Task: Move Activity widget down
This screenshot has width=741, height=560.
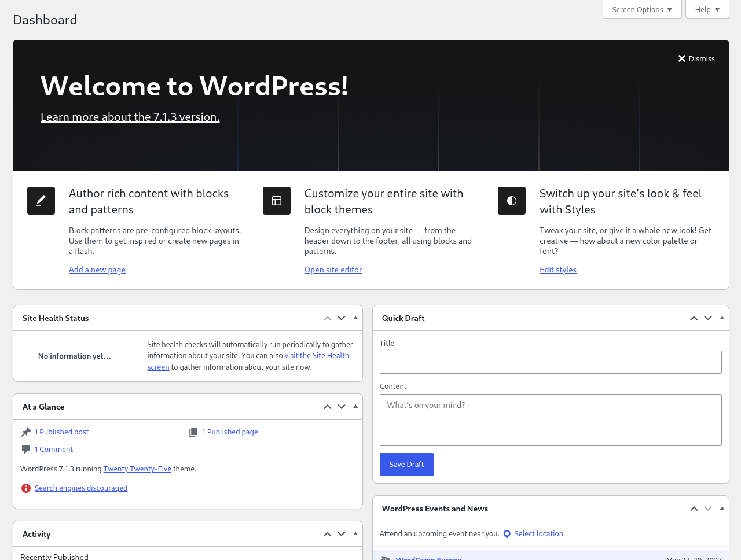Action: coord(342,534)
